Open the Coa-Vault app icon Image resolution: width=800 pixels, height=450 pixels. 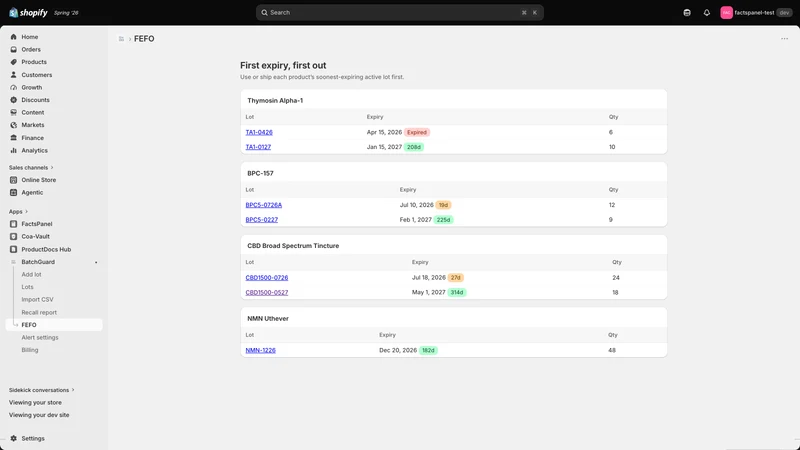click(14, 237)
